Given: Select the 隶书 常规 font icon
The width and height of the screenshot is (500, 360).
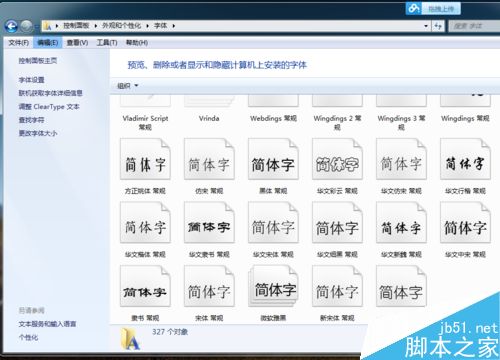Looking at the screenshot, I should (x=145, y=286).
